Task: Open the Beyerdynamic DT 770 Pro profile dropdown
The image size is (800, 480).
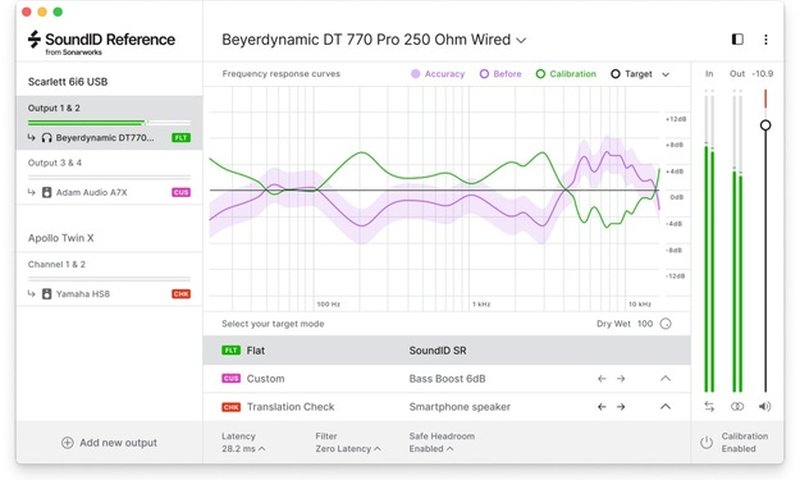Action: [372, 40]
